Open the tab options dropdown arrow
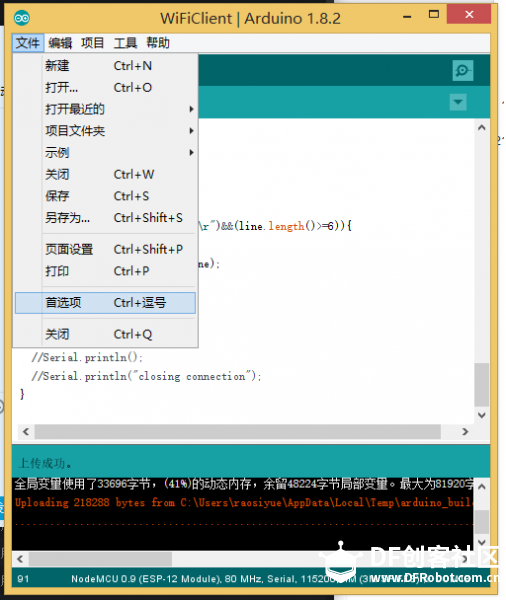The image size is (506, 600). (x=458, y=102)
